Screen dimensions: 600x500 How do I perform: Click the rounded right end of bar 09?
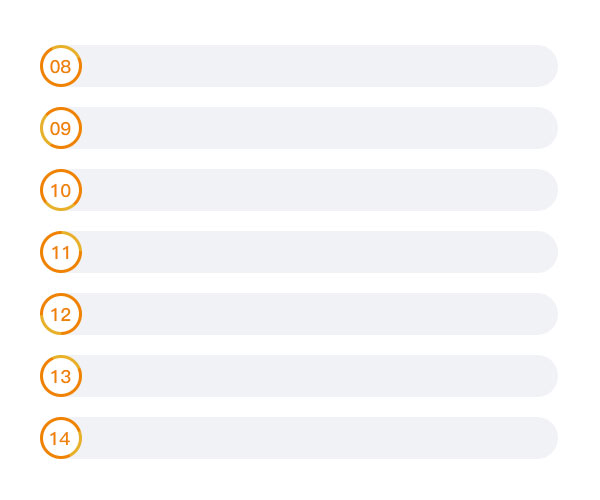(545, 128)
